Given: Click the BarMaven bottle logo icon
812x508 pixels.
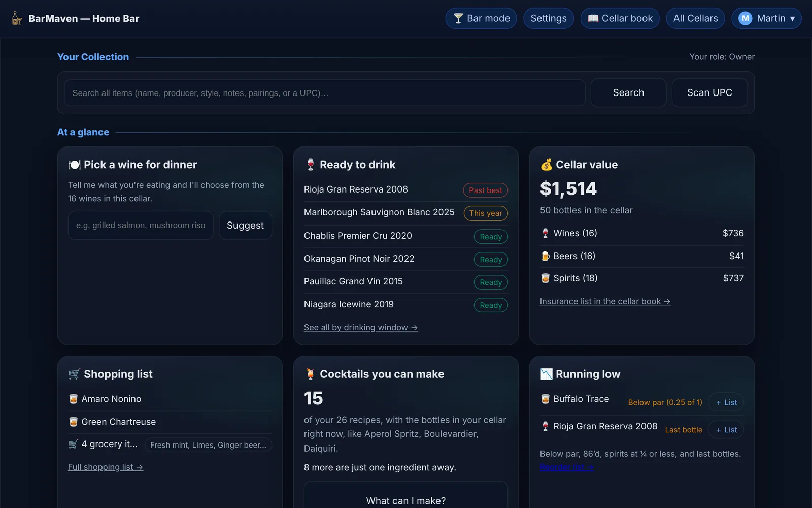Looking at the screenshot, I should 17,18.
